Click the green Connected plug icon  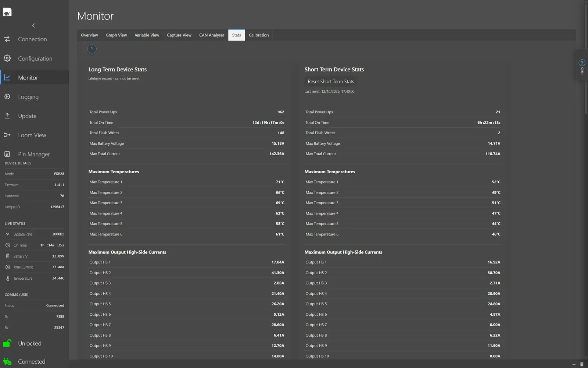tap(7, 361)
